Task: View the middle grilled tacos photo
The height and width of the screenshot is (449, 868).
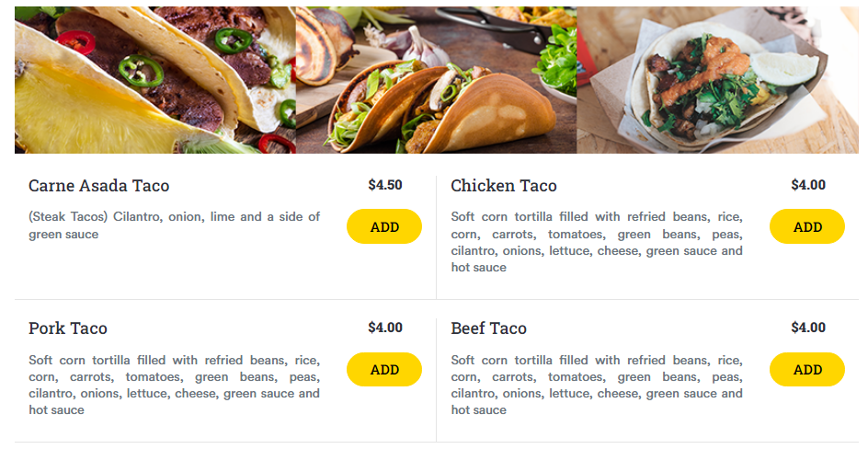Action: pyautogui.click(x=436, y=80)
